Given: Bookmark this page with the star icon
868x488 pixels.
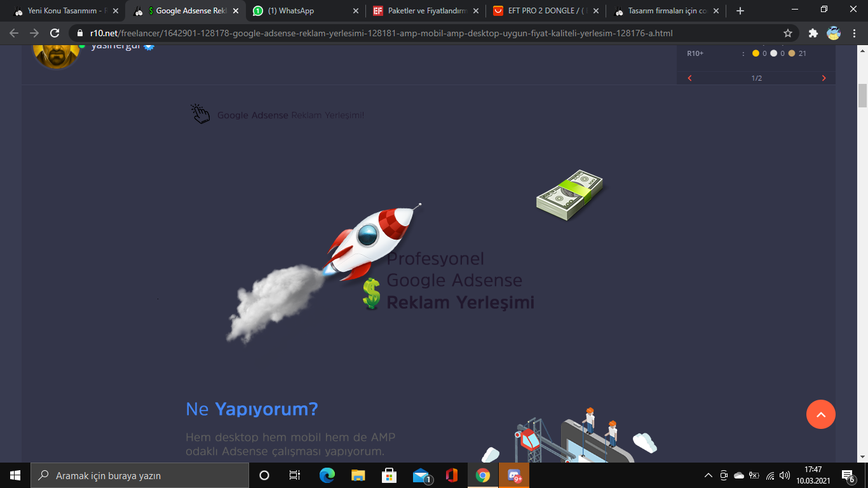Looking at the screenshot, I should (x=788, y=33).
